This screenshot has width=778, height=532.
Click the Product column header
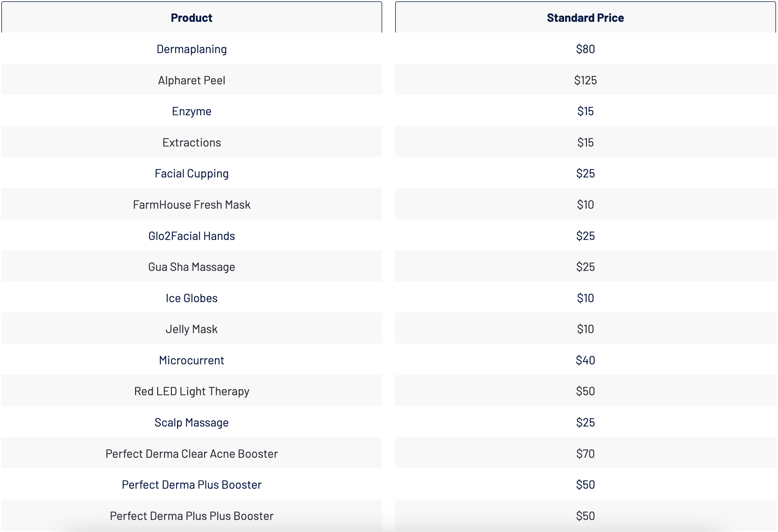[191, 17]
